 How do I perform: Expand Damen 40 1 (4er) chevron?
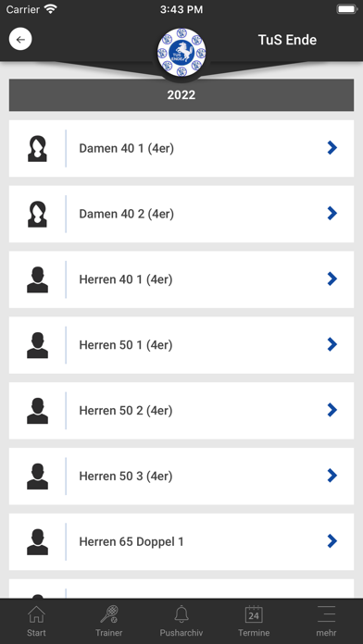[x=332, y=148]
